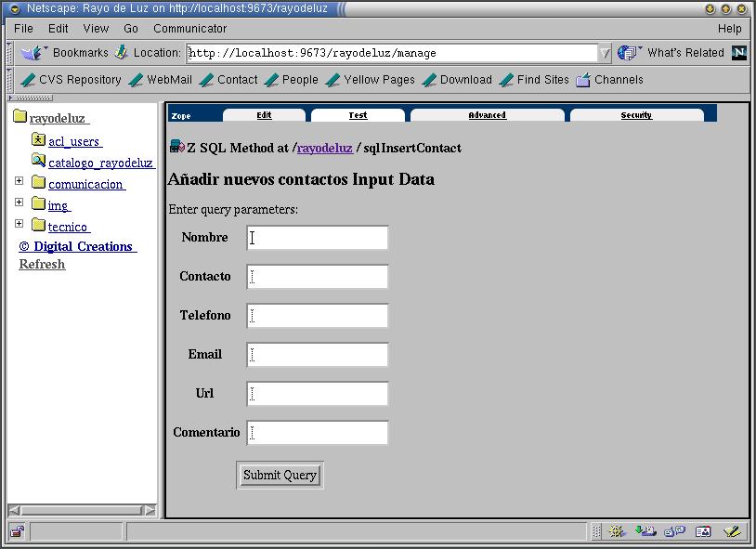Click the Refresh link in tree
The image size is (756, 549).
coord(42,264)
